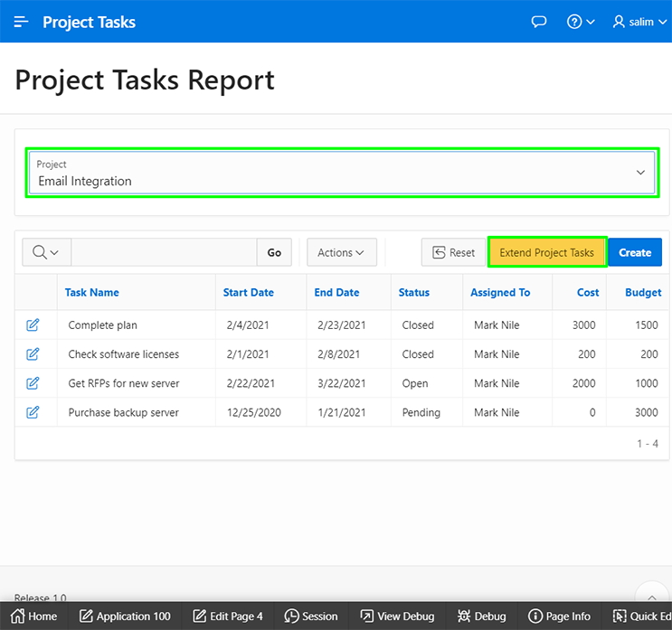Viewport: 672px width, 630px height.
Task: Edit the Purchase backup server row
Action: [33, 412]
